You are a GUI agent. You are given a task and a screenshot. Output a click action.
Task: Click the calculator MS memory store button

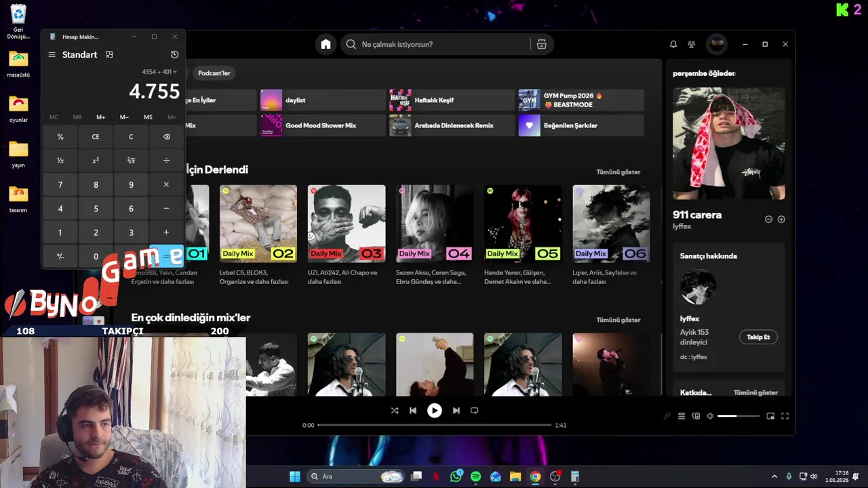[148, 117]
